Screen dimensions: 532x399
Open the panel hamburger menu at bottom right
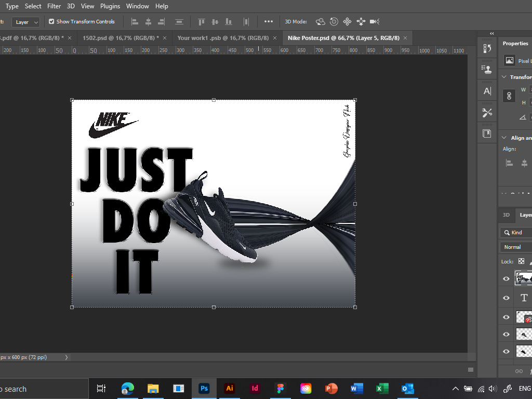tap(471, 370)
